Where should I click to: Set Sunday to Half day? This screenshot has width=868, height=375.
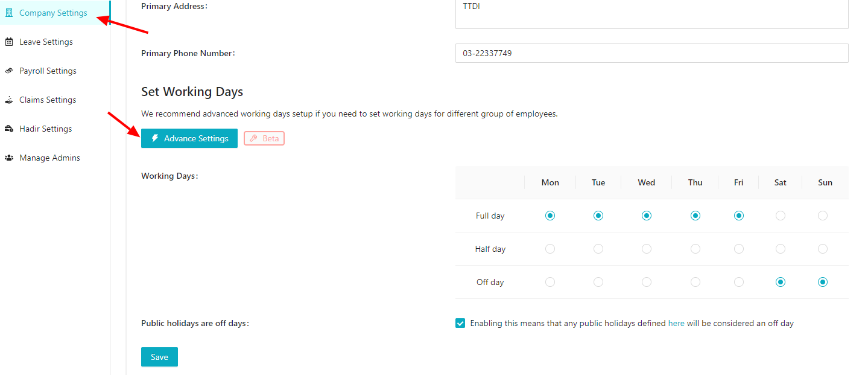823,249
